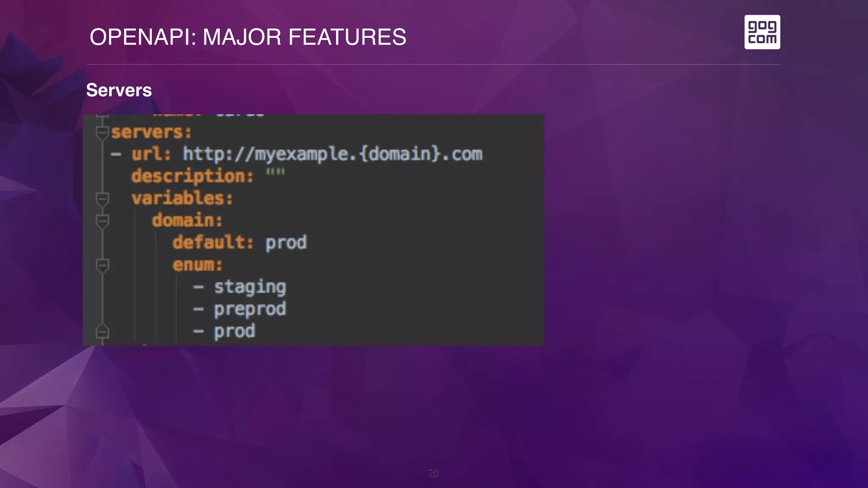Click the 'Servers' heading
Viewport: 868px width, 488px height.
point(119,90)
